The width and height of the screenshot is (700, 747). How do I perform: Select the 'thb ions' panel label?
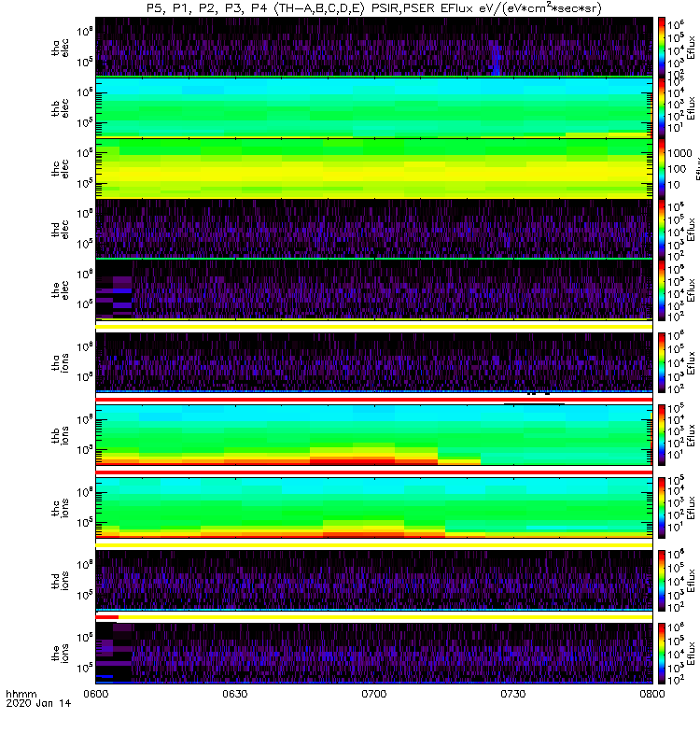tap(61, 435)
